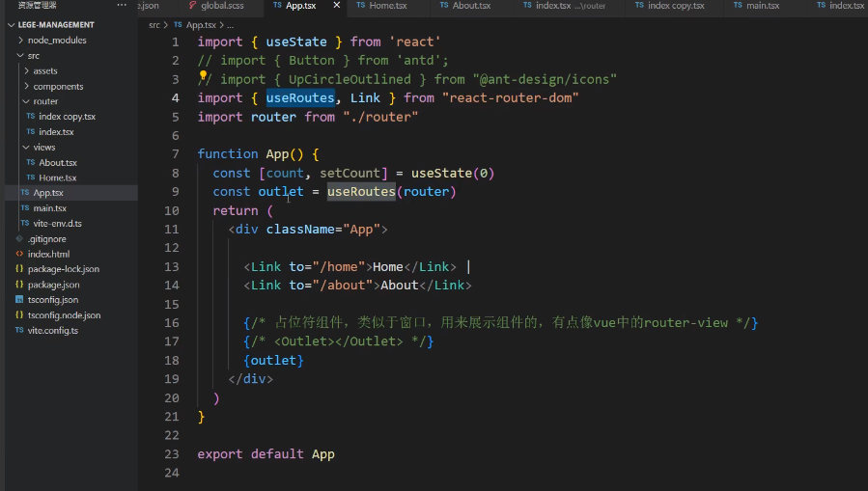Open vite-env.d.ts in the explorer
Screen dimensions: 868x491
[x=58, y=224]
